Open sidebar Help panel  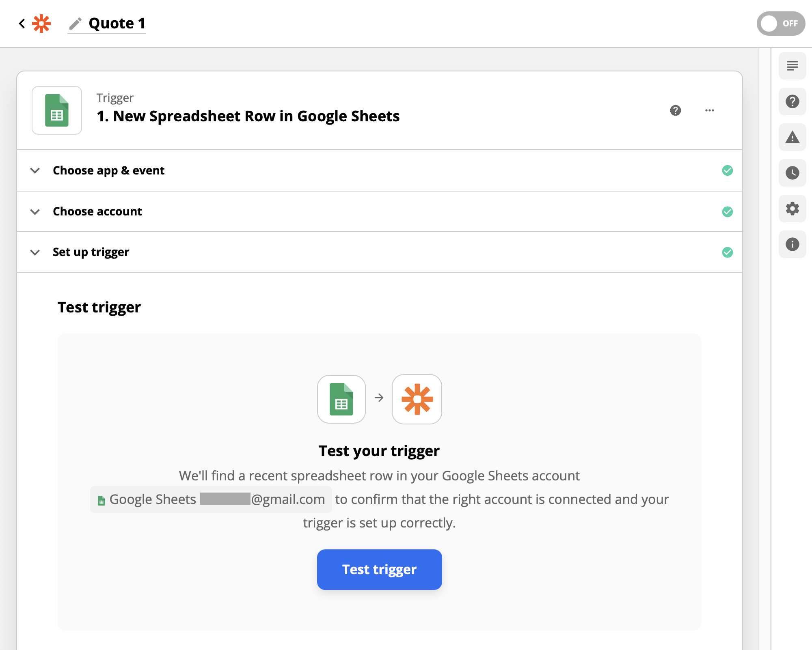[792, 102]
